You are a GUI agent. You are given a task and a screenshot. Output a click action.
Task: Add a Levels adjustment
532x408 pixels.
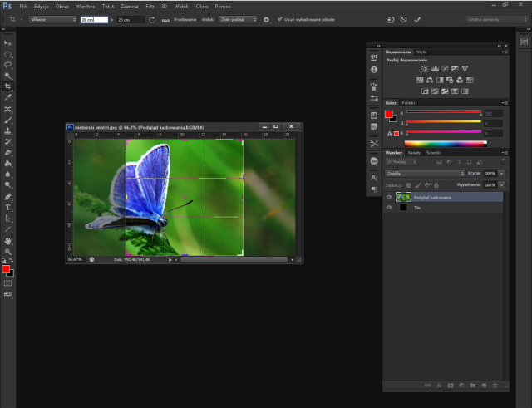coord(435,69)
